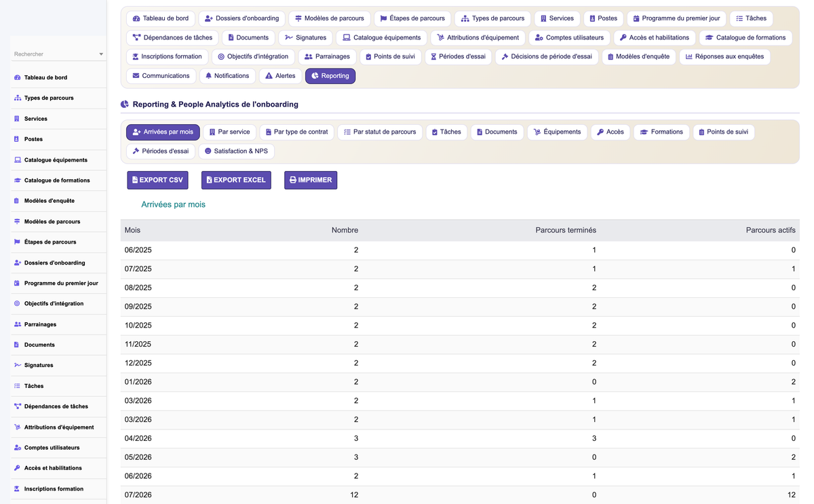This screenshot has width=814, height=504.
Task: Open the Équipements report tab
Action: (557, 132)
